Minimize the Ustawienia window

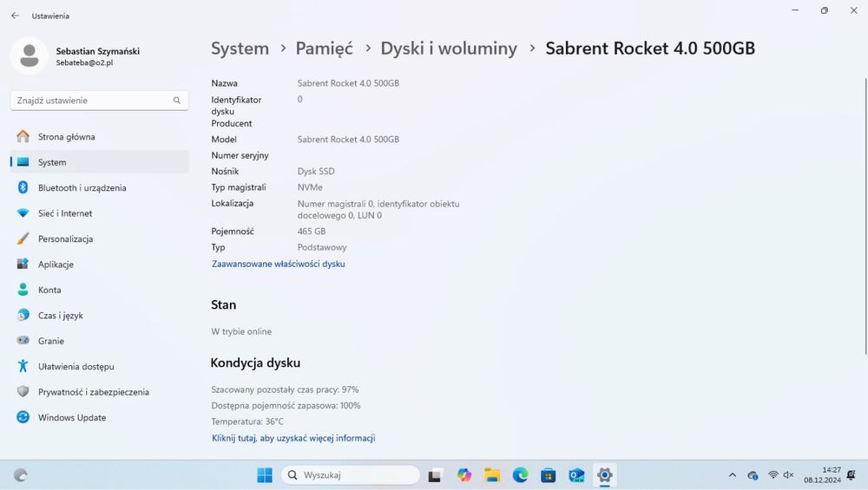[x=795, y=10]
